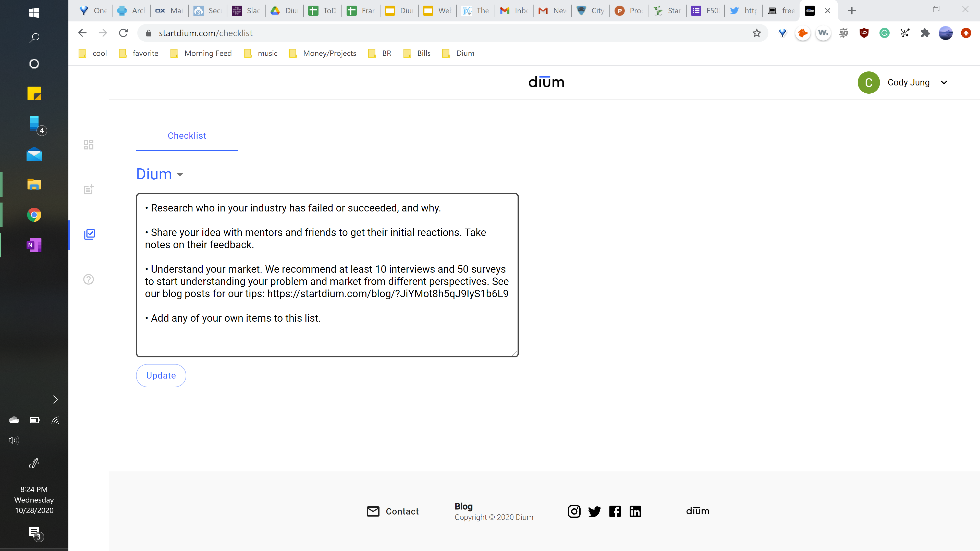Click the Twitter icon in footer

pyautogui.click(x=594, y=511)
